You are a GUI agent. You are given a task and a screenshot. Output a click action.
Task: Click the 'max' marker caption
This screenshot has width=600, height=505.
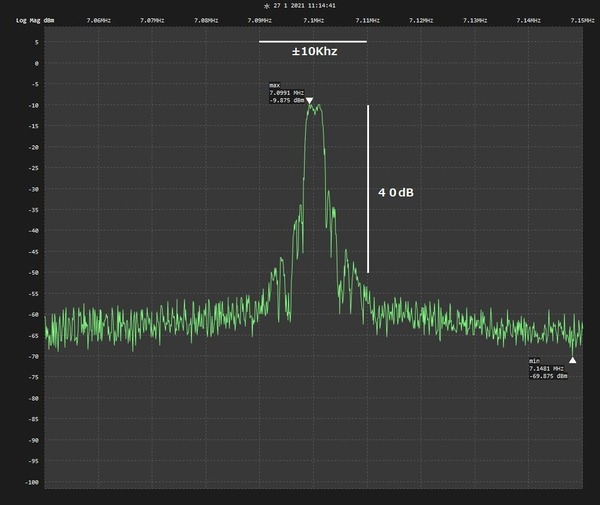tap(275, 85)
